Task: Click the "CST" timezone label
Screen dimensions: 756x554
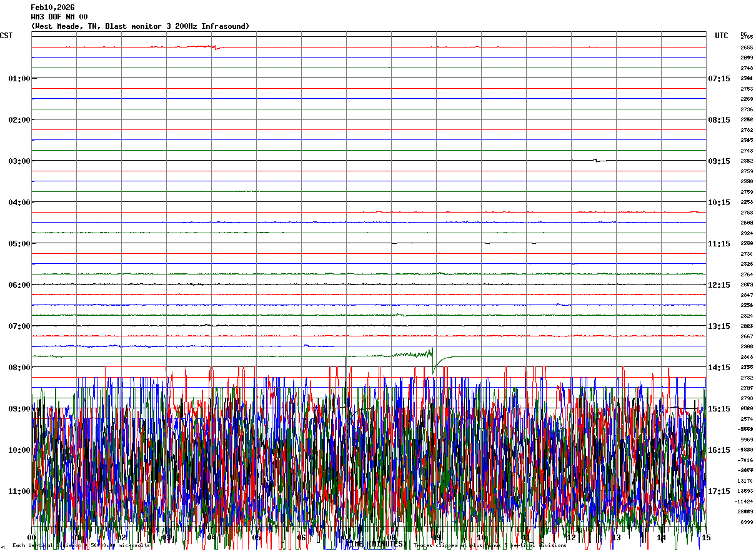Action: pos(6,36)
